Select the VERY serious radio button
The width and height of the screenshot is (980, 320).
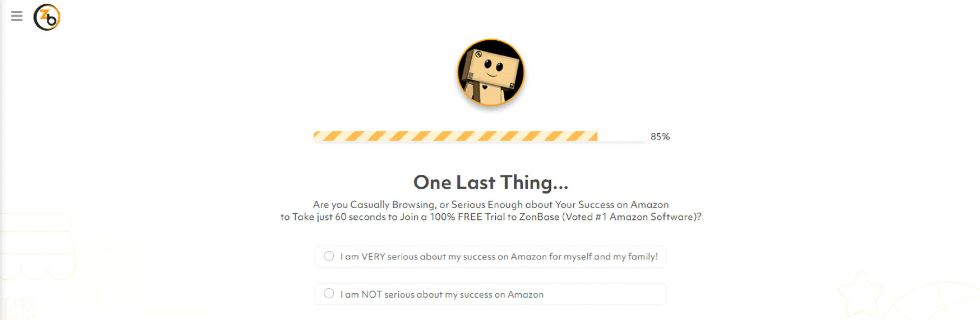click(329, 256)
